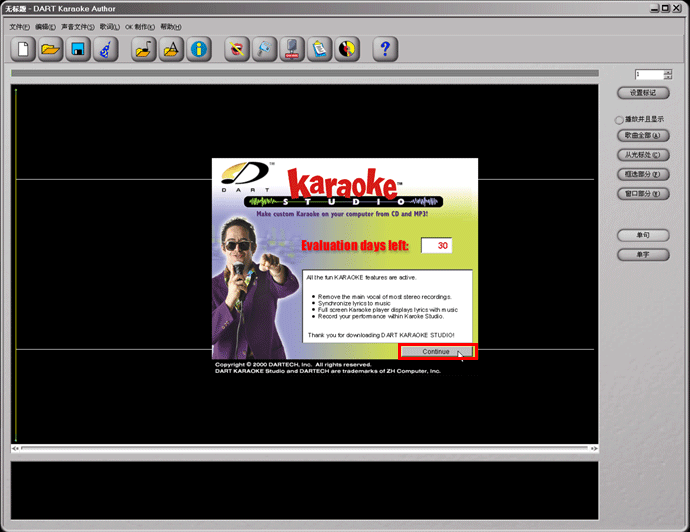Open lyrics file with folder-A icon
Viewport: 690px width, 532px height.
[171, 49]
